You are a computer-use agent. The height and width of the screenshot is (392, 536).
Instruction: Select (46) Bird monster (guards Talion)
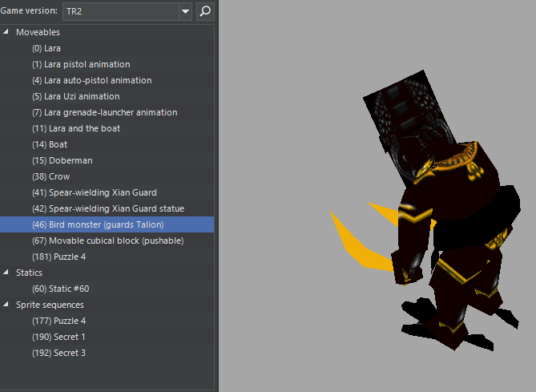pos(107,224)
